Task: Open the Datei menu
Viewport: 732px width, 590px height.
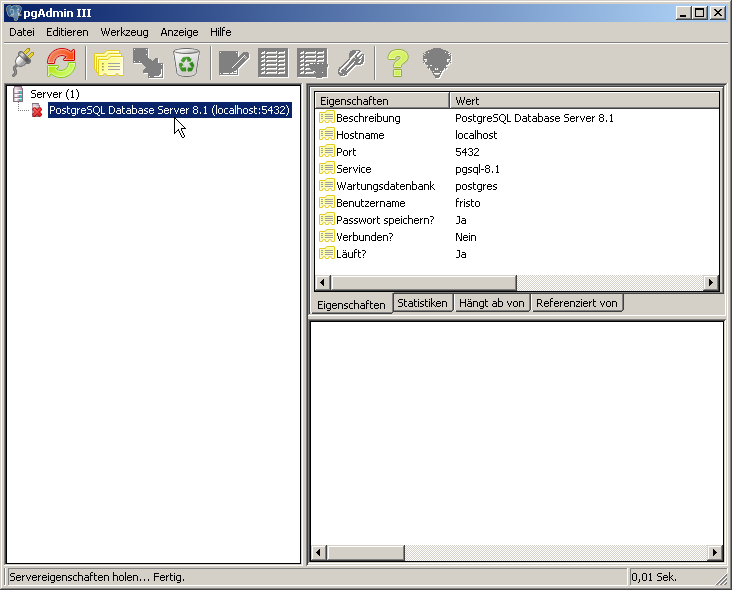Action: point(22,32)
